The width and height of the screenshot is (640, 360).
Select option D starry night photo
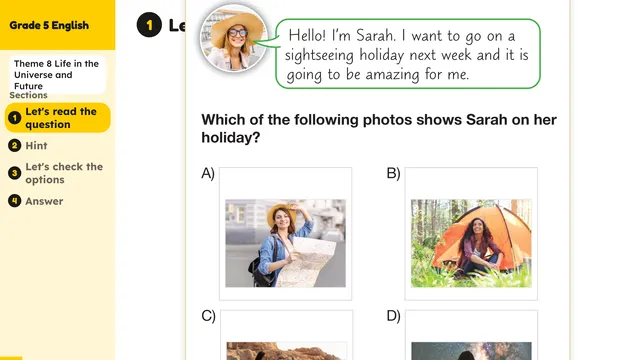pyautogui.click(x=471, y=351)
